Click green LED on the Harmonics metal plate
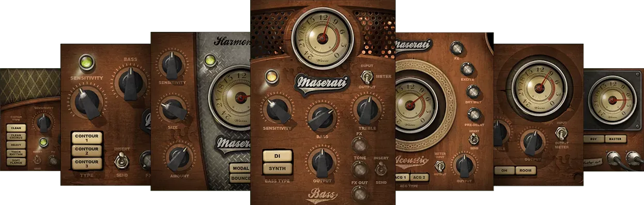 210,61
